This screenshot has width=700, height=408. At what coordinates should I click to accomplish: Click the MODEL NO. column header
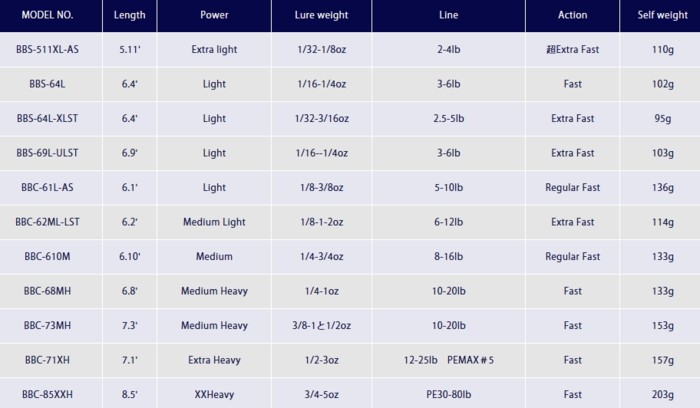point(51,15)
